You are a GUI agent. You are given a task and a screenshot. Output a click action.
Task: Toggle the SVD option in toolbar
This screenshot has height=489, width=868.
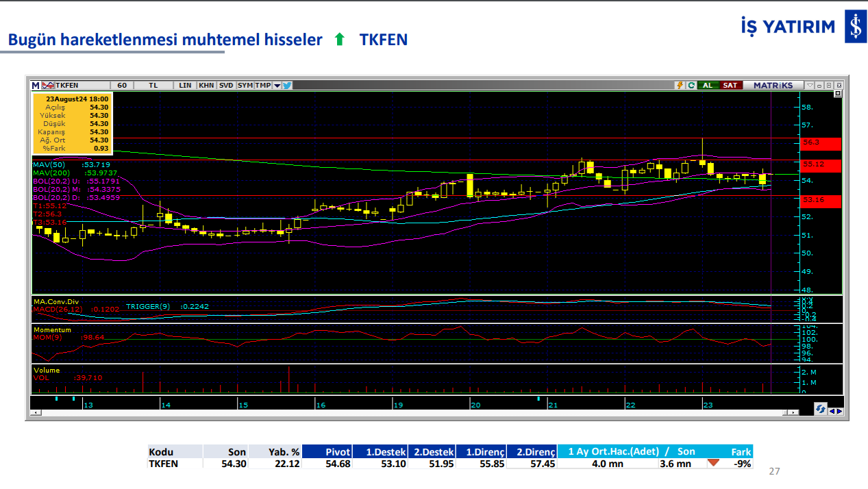pos(226,86)
